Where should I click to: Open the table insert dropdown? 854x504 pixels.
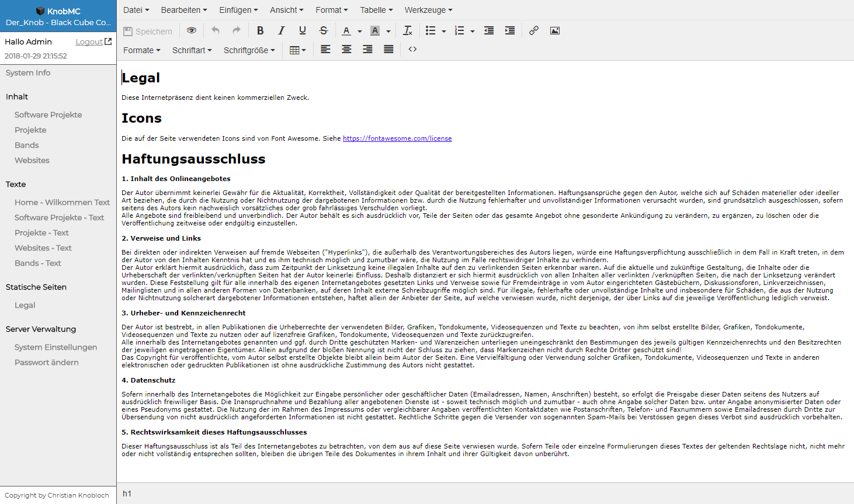(298, 50)
